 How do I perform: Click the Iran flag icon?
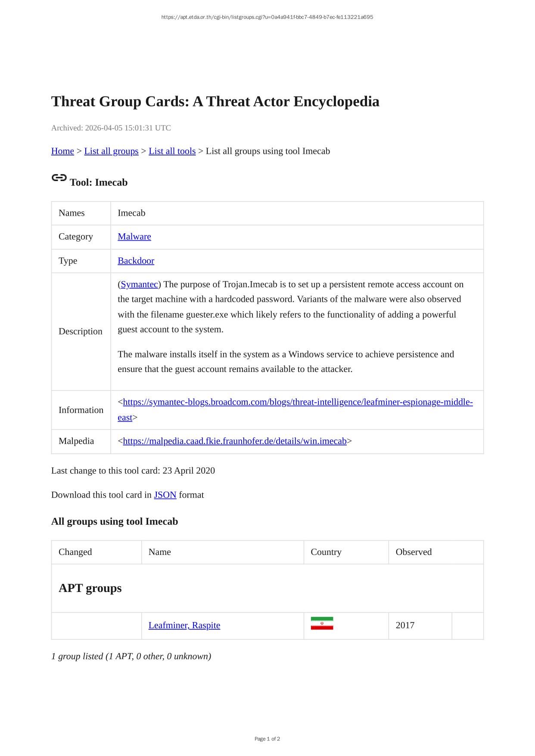coord(322,623)
